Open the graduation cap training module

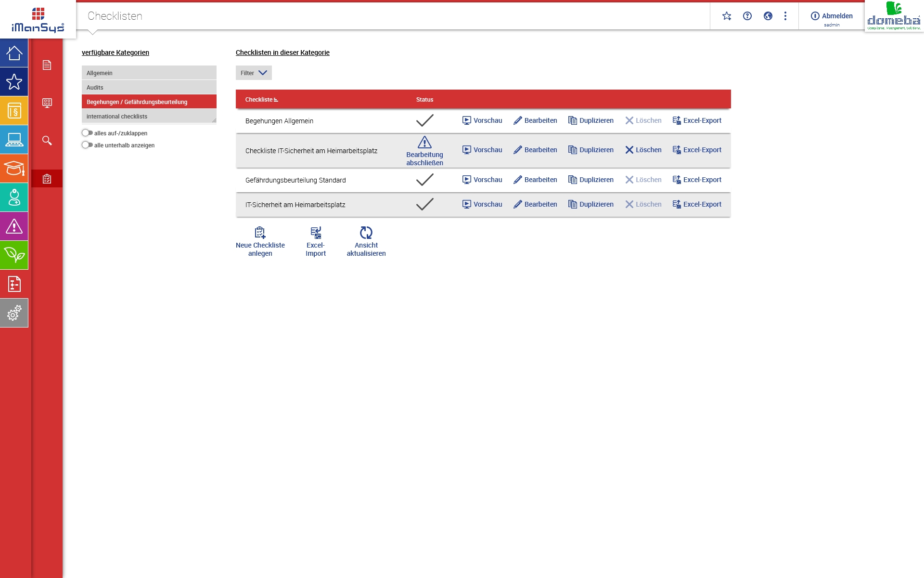(14, 169)
